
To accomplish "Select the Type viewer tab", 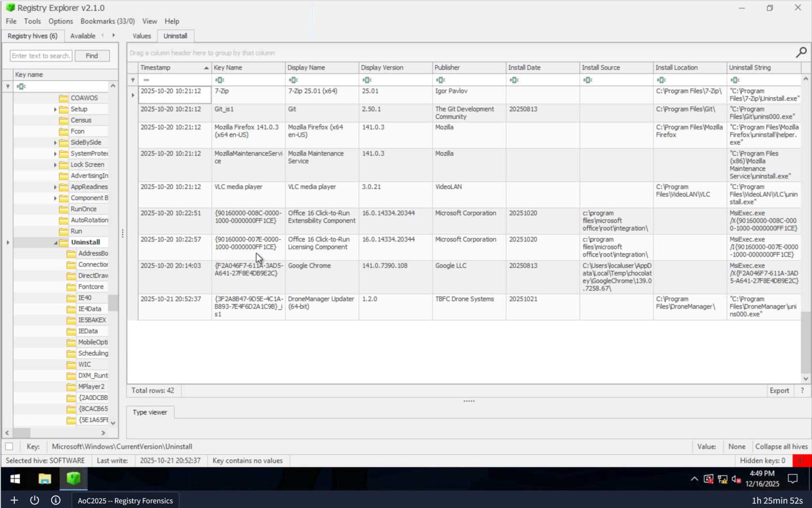I will [150, 412].
